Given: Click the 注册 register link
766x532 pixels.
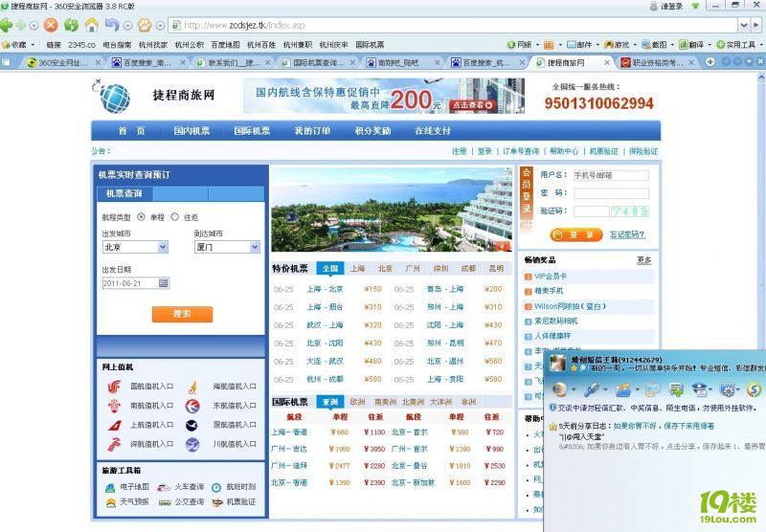Looking at the screenshot, I should [460, 151].
